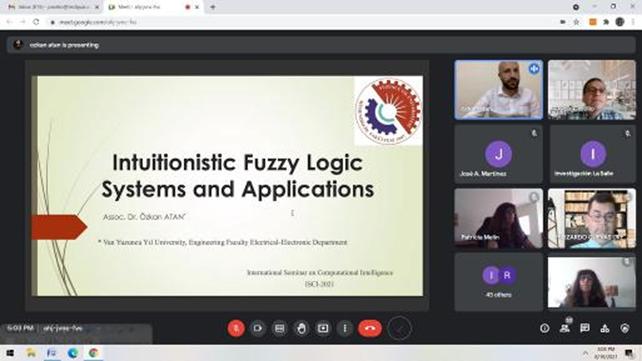Open host controls shield icon
642x361 pixels.
pos(625,328)
